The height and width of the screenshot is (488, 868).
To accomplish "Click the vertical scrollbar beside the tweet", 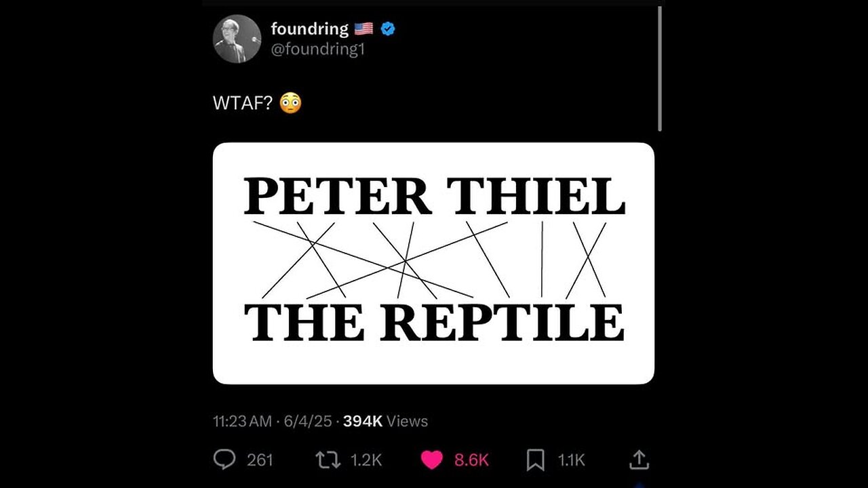I will pos(659,68).
